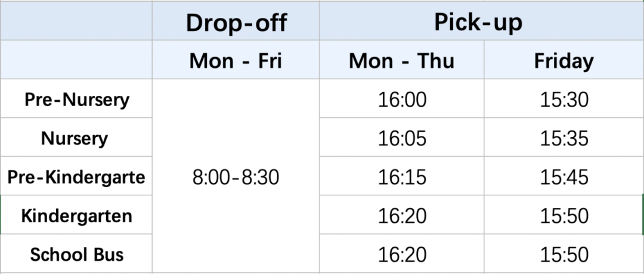Click the Mon - Thu column header
644x274 pixels.
[x=401, y=61]
